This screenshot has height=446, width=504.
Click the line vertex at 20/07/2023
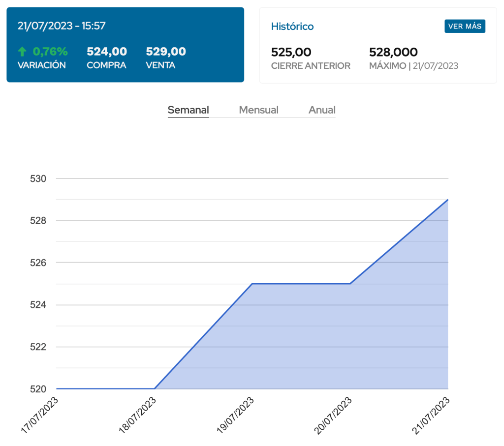[350, 284]
